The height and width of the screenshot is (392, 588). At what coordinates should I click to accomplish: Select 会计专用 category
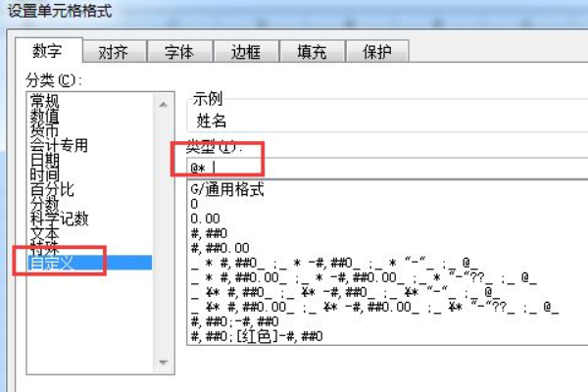pos(59,145)
